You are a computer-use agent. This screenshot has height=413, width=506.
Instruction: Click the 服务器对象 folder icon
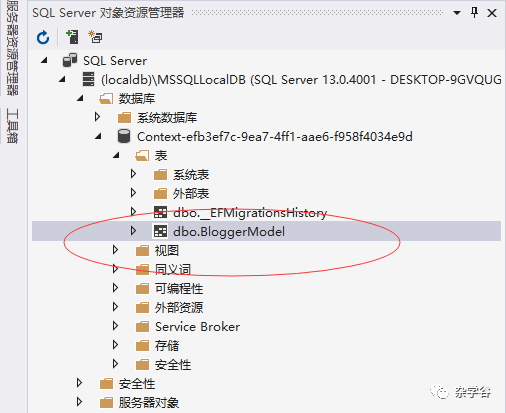coord(106,403)
